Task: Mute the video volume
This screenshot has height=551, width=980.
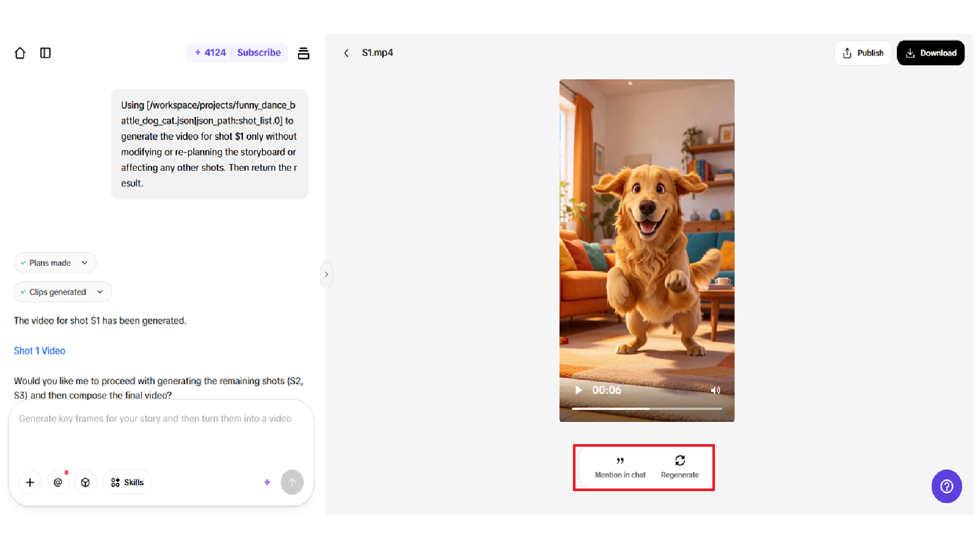Action: [x=715, y=391]
